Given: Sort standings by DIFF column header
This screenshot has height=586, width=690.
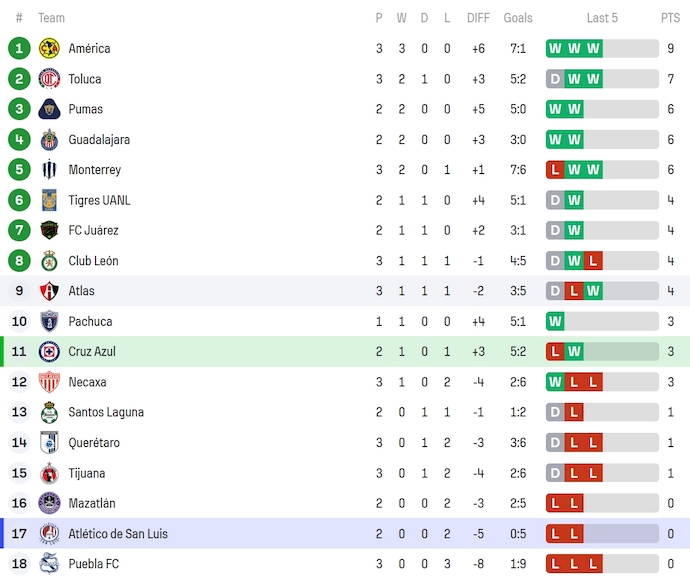Looking at the screenshot, I should coord(478,18).
